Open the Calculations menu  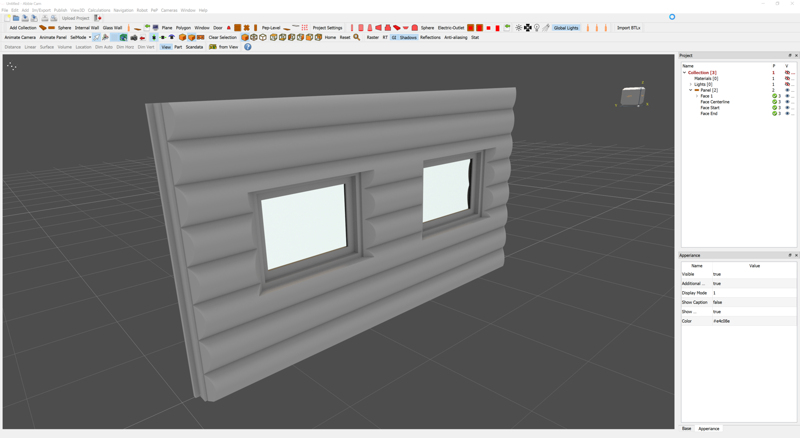click(99, 10)
